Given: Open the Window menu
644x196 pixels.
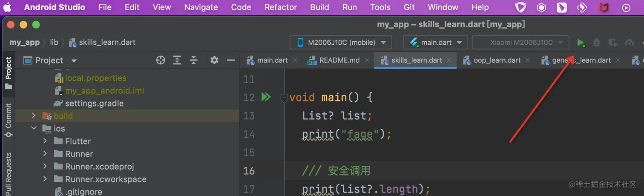Looking at the screenshot, I should 443,7.
